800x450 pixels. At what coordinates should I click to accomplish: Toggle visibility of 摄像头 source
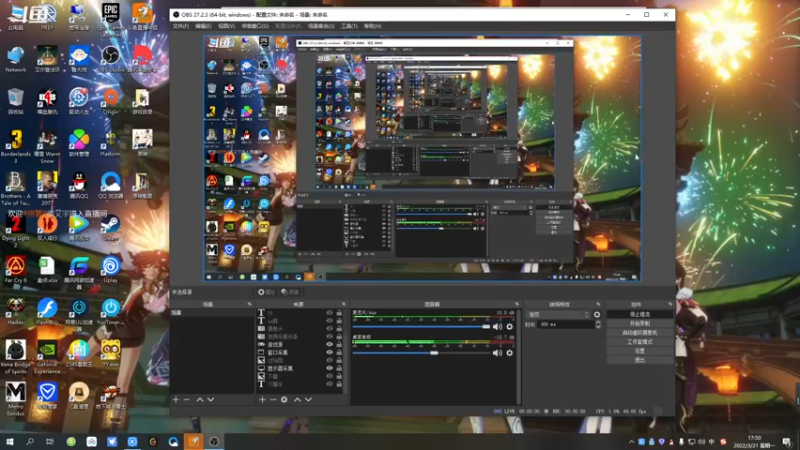pyautogui.click(x=330, y=329)
